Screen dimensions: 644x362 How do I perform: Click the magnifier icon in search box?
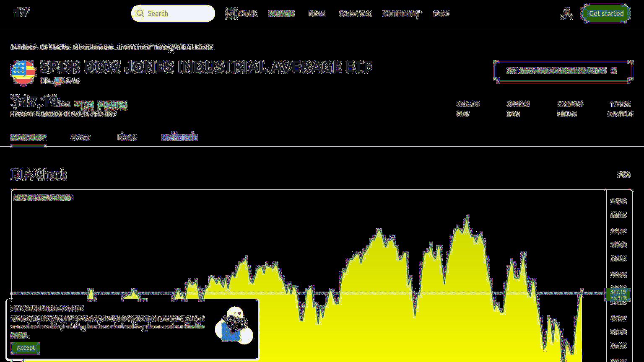click(140, 13)
